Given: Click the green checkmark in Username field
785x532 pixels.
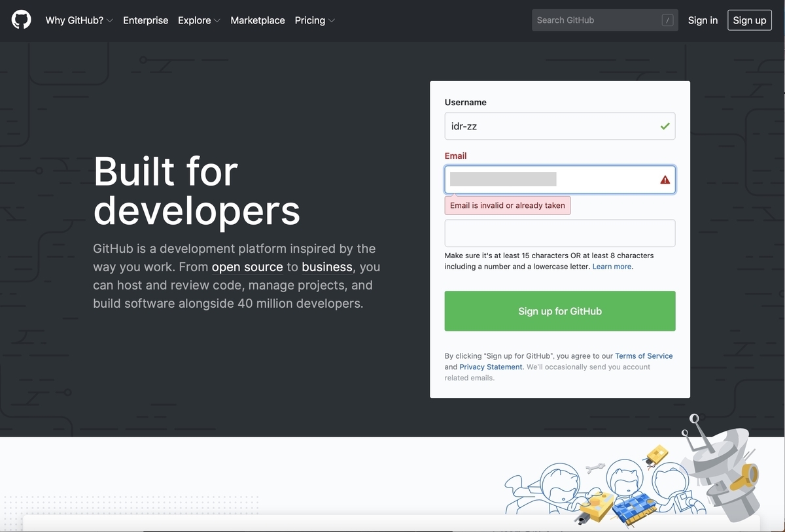Looking at the screenshot, I should 665,126.
